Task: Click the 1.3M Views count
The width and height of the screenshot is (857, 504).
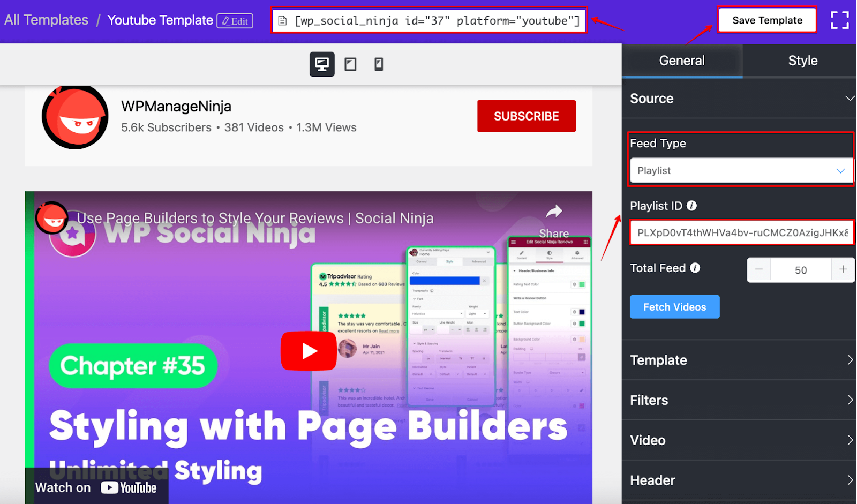Action: [x=326, y=128]
